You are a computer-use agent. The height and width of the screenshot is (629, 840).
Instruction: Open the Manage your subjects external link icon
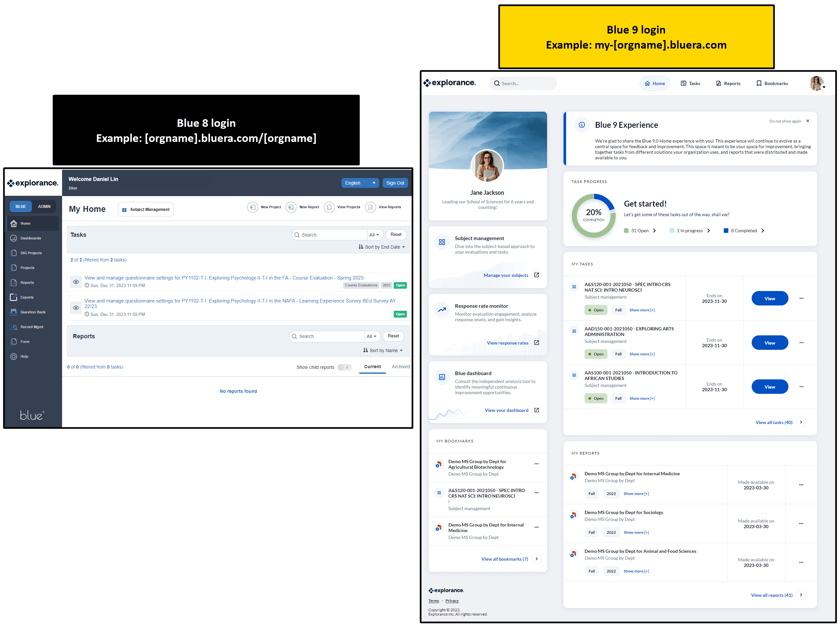tap(537, 275)
